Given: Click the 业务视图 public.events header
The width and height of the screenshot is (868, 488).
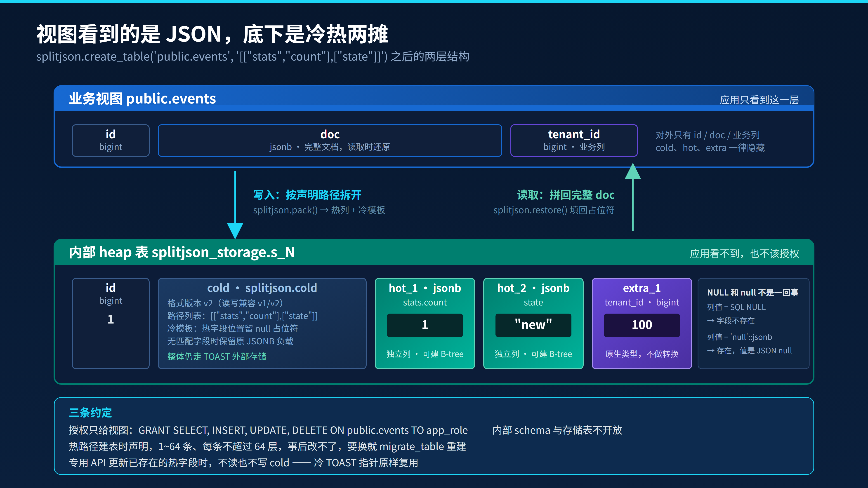Looking at the screenshot, I should pos(142,99).
